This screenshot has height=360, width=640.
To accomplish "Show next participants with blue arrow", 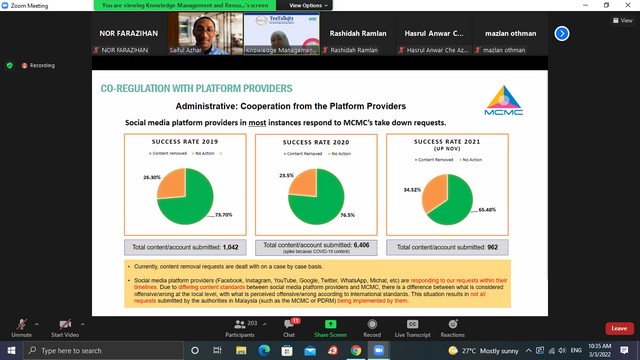I will [x=562, y=33].
